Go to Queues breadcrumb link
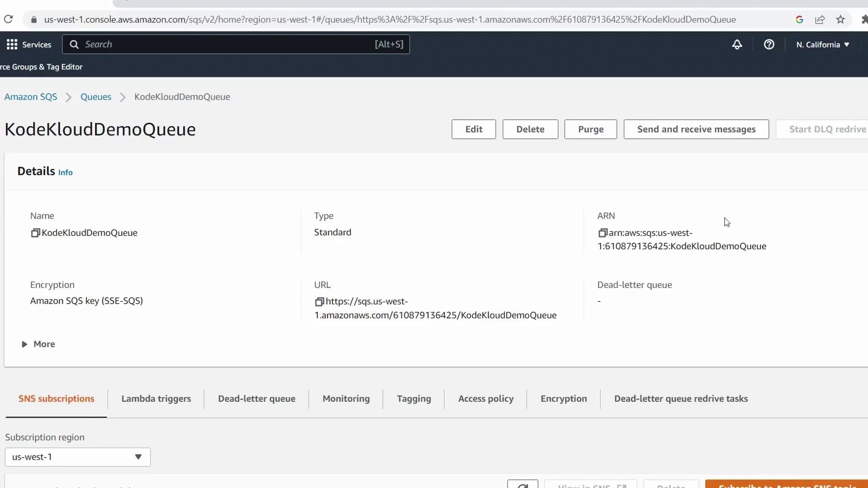 point(96,97)
